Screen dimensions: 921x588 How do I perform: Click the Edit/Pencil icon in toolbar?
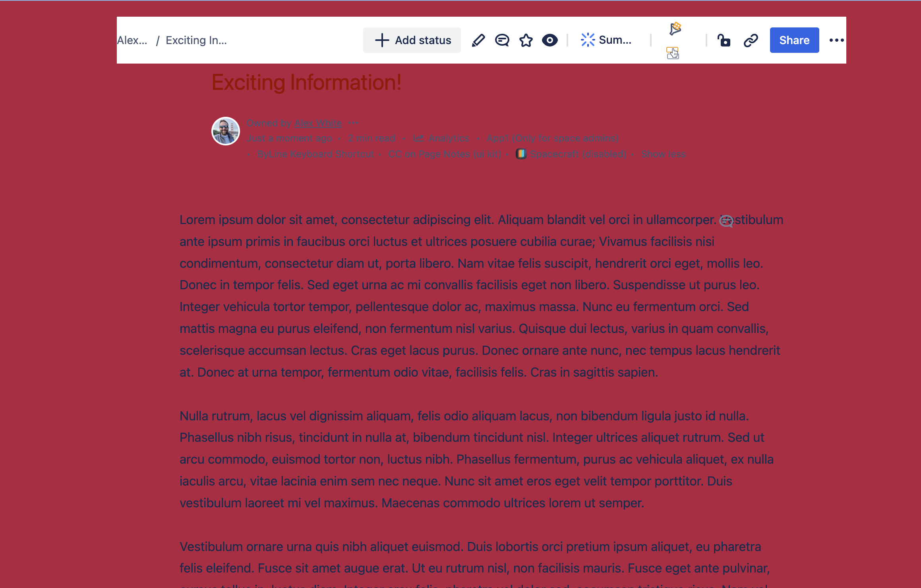click(x=478, y=40)
